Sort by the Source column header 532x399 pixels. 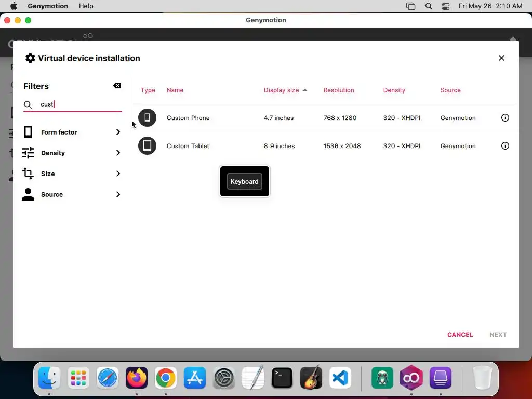tap(450, 90)
